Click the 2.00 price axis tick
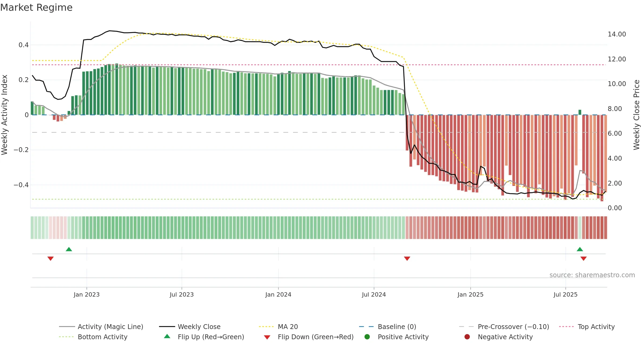Viewport: 644px width, 362px height. pos(615,183)
